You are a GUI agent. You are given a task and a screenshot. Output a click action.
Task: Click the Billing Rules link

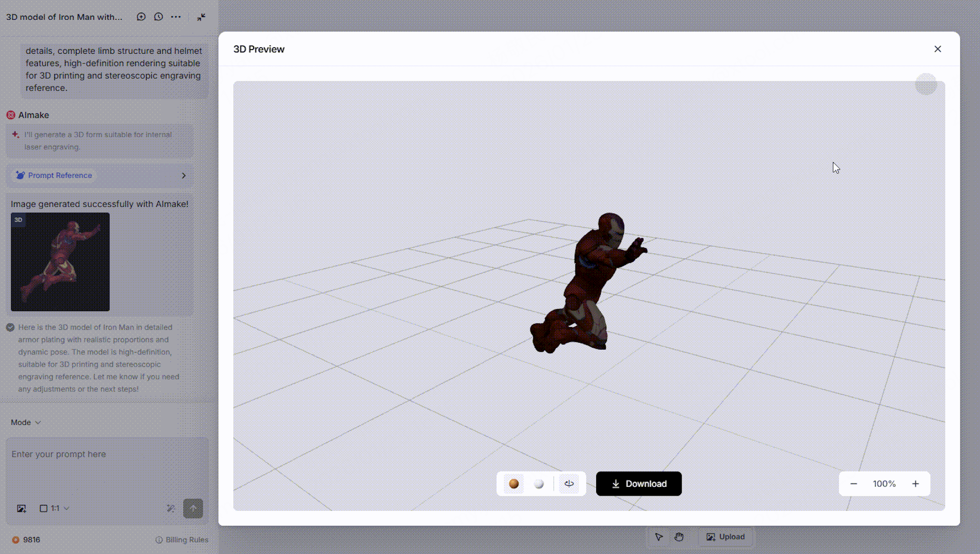(182, 540)
